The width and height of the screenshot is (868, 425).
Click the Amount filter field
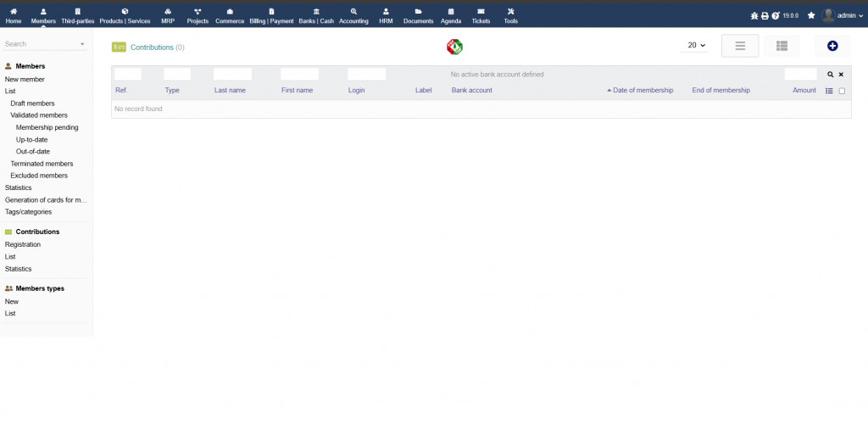tap(800, 75)
